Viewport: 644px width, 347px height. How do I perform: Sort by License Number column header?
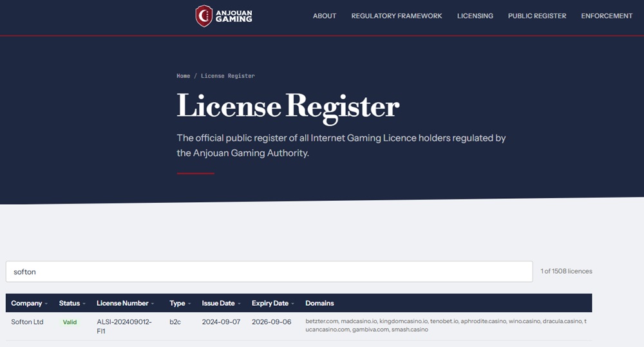tap(126, 303)
